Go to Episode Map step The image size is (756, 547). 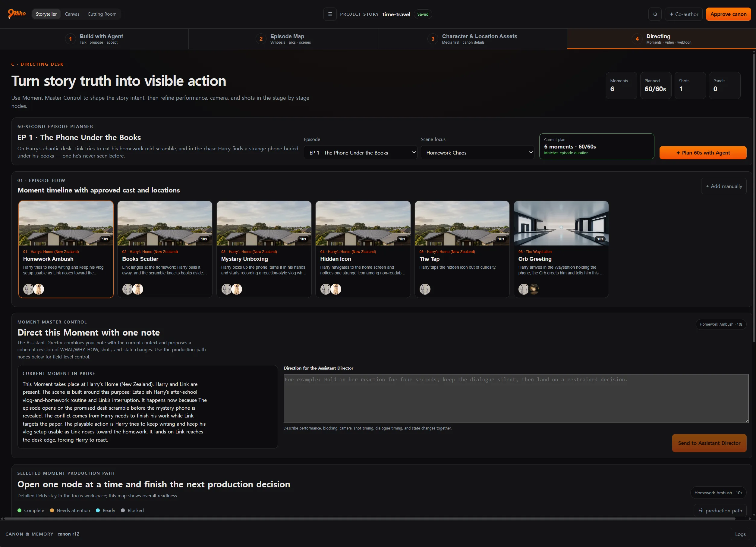[283, 39]
